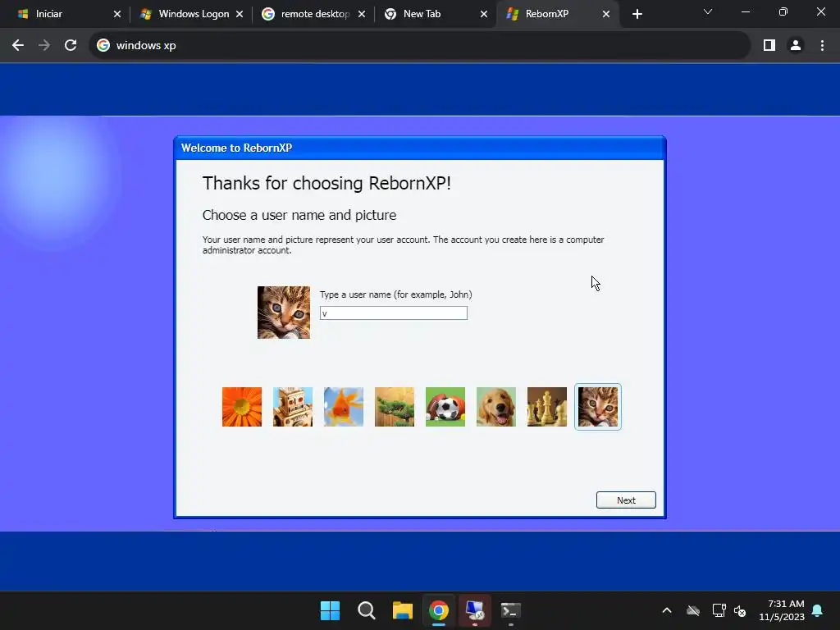Screen dimensions: 840x630
Task: Close the New Tab tab
Action: click(x=484, y=14)
